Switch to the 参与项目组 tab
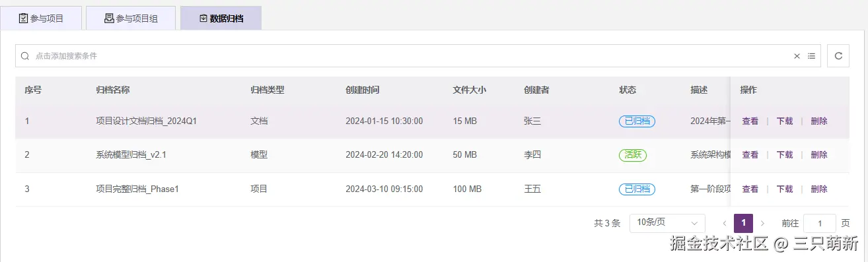The image size is (868, 262). pyautogui.click(x=131, y=18)
